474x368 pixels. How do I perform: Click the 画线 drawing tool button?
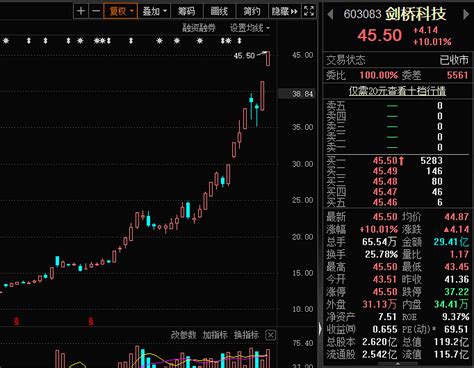tap(219, 11)
